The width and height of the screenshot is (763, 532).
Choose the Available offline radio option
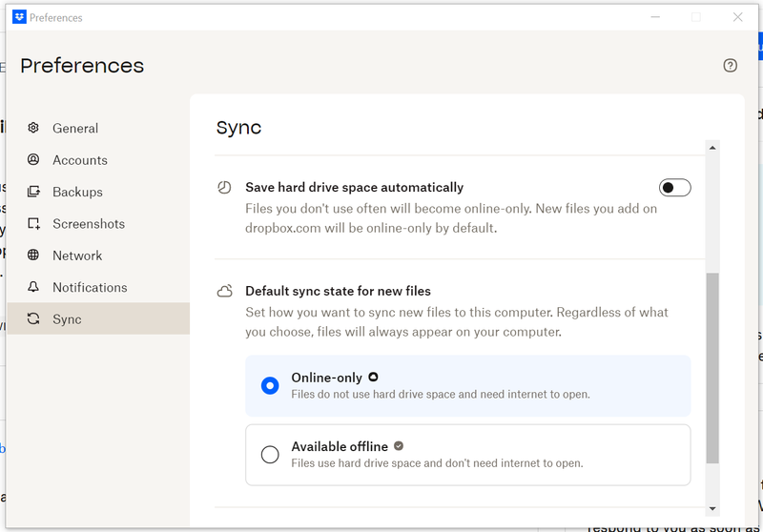[x=270, y=455]
